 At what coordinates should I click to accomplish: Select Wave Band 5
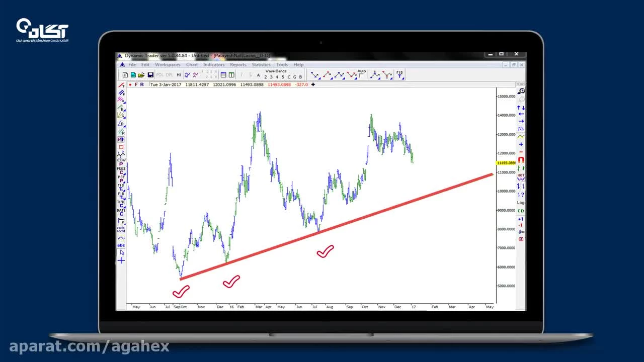(283, 77)
